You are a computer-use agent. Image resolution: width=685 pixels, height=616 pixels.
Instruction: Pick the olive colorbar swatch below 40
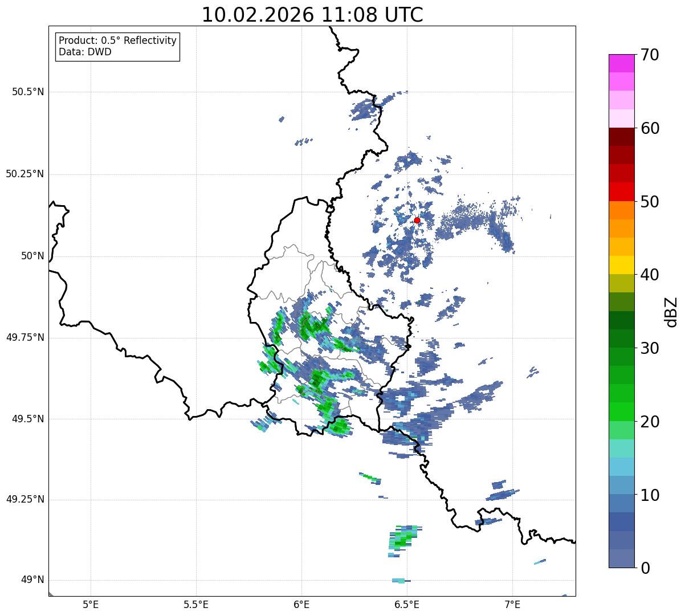(x=622, y=283)
